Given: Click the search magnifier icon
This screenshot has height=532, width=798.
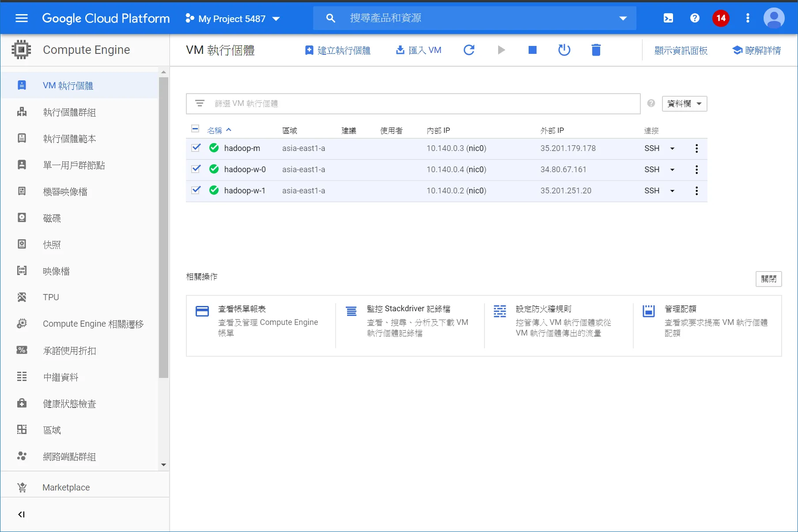Looking at the screenshot, I should click(331, 18).
